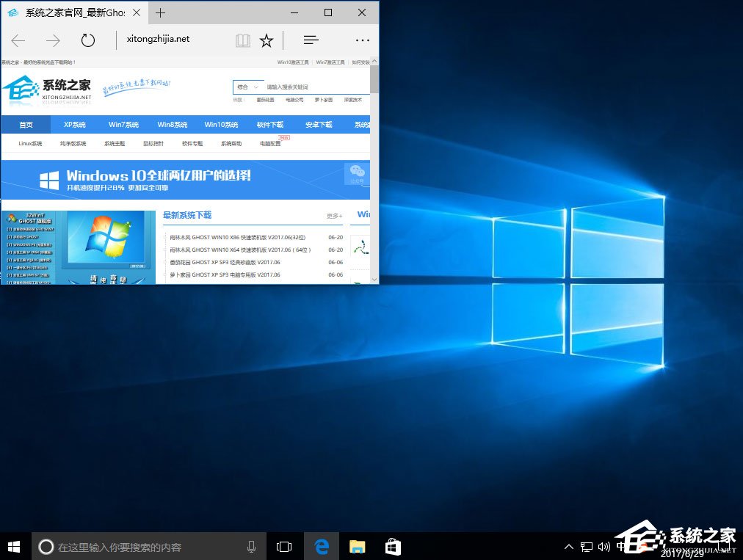
Task: Click the volume speaker icon in system tray
Action: 604,546
